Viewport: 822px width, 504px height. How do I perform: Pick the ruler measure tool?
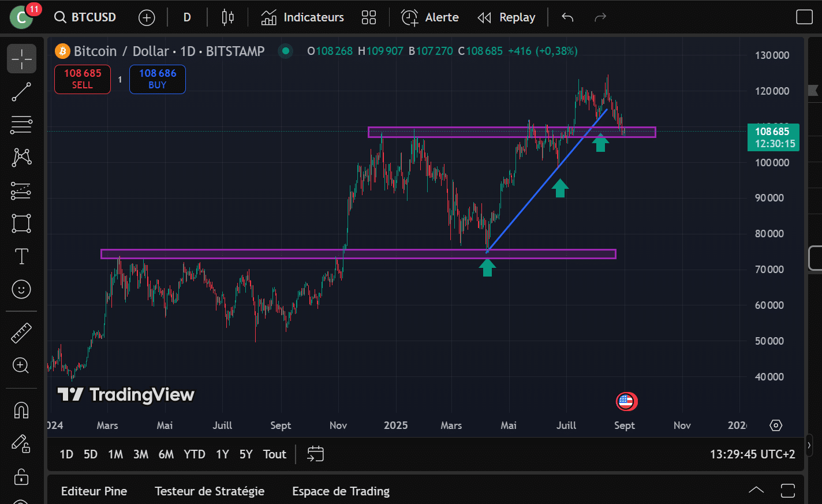21,333
